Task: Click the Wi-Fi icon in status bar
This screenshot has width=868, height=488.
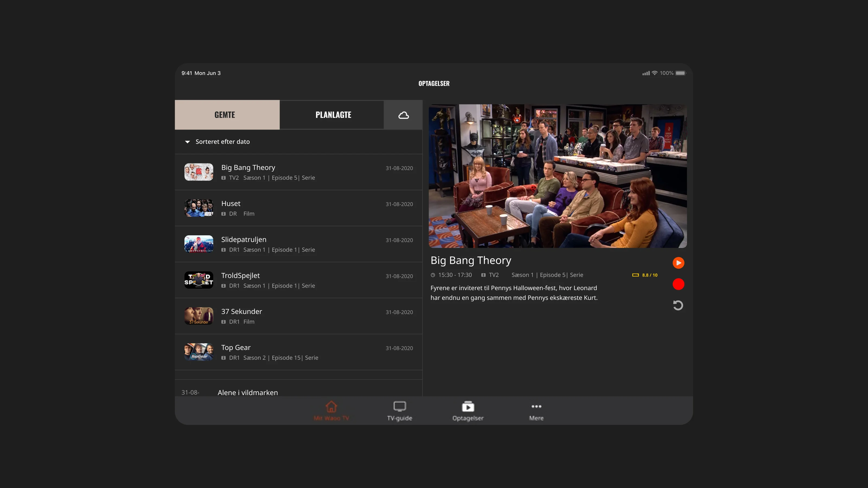Action: (x=654, y=73)
